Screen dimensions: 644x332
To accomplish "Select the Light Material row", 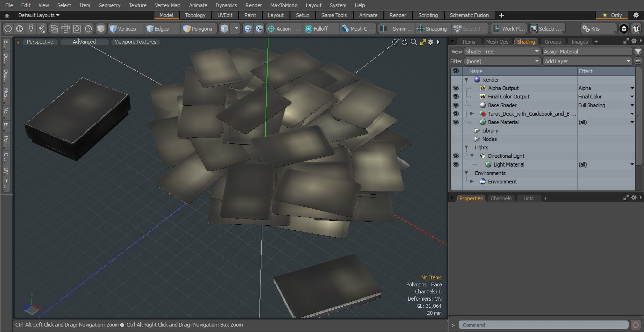I will [x=543, y=164].
